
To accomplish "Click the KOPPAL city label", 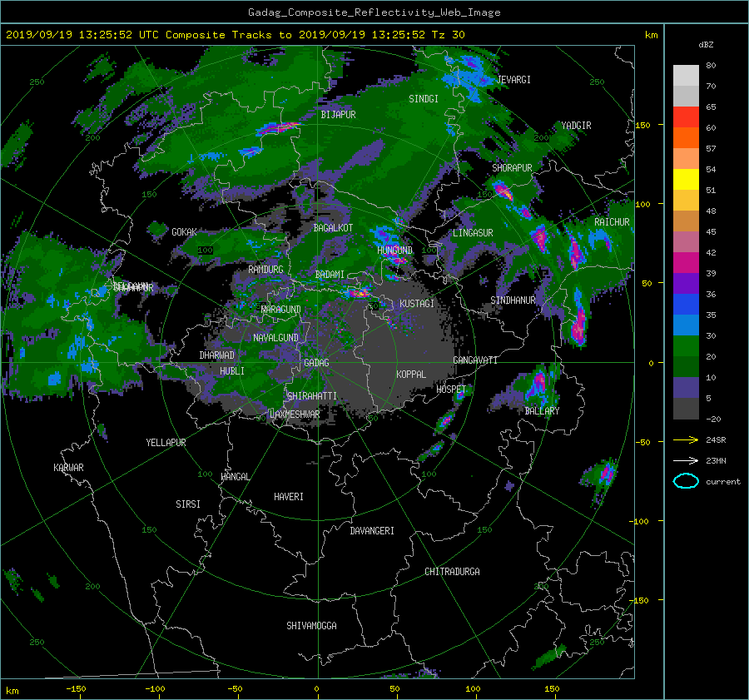I will pyautogui.click(x=411, y=374).
